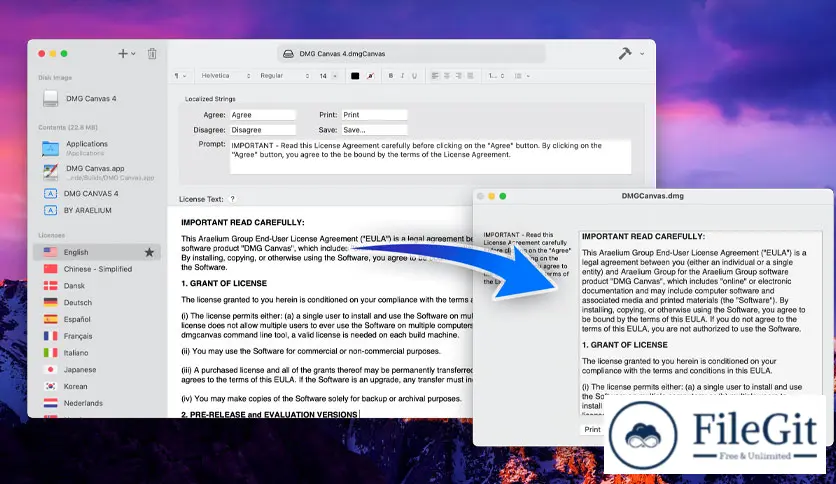The width and height of the screenshot is (836, 484).
Task: Align text right
Action: tap(459, 76)
